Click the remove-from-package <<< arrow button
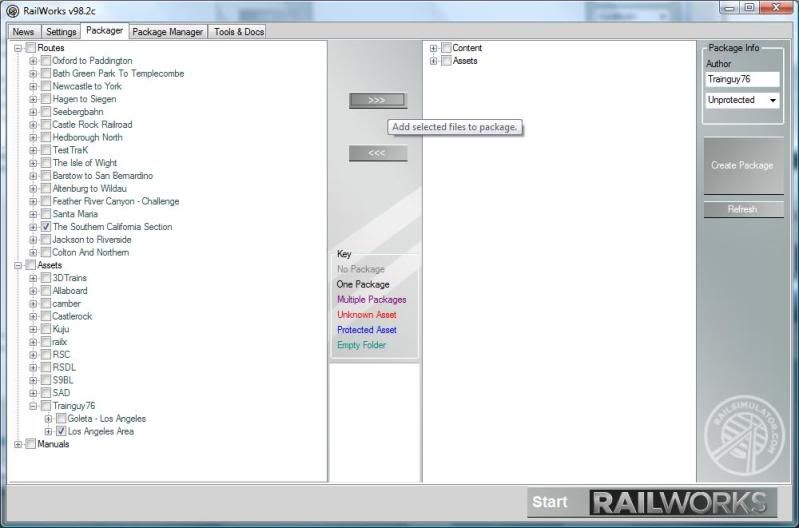 [377, 153]
